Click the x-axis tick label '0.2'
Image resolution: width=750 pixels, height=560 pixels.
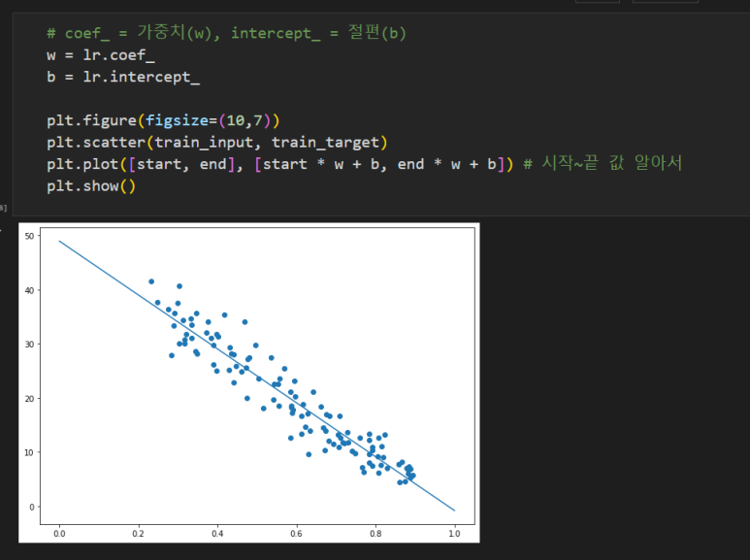point(138,534)
